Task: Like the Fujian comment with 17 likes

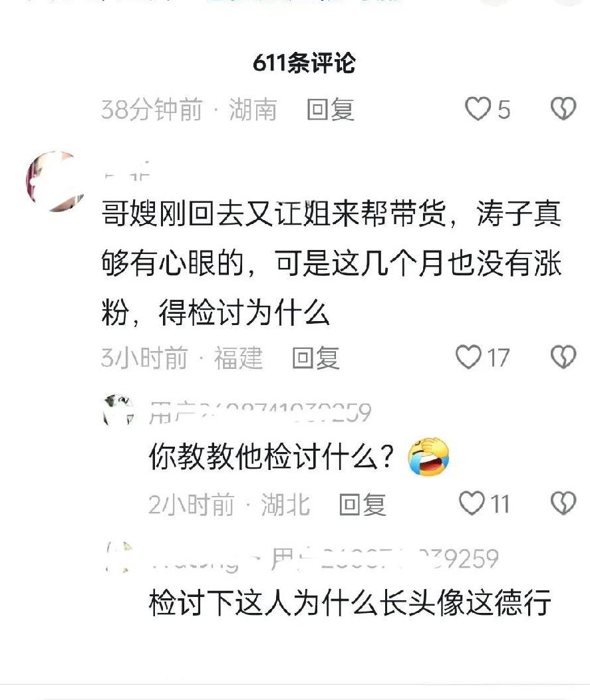Action: pyautogui.click(x=468, y=357)
